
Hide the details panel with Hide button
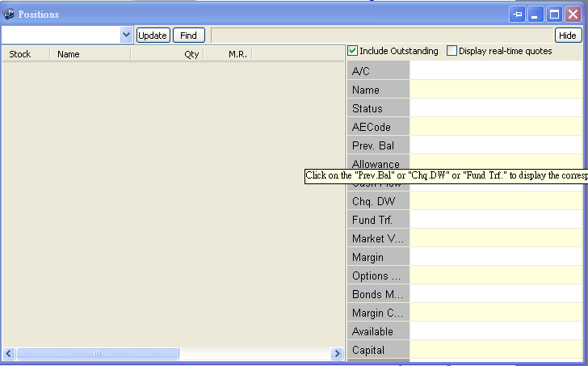point(568,36)
